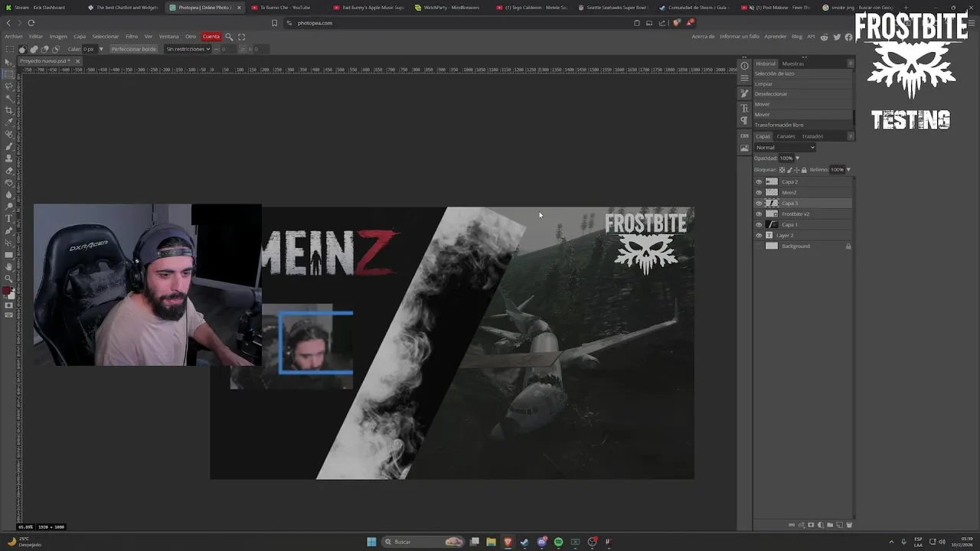
Task: Show the Background layer
Action: click(759, 246)
